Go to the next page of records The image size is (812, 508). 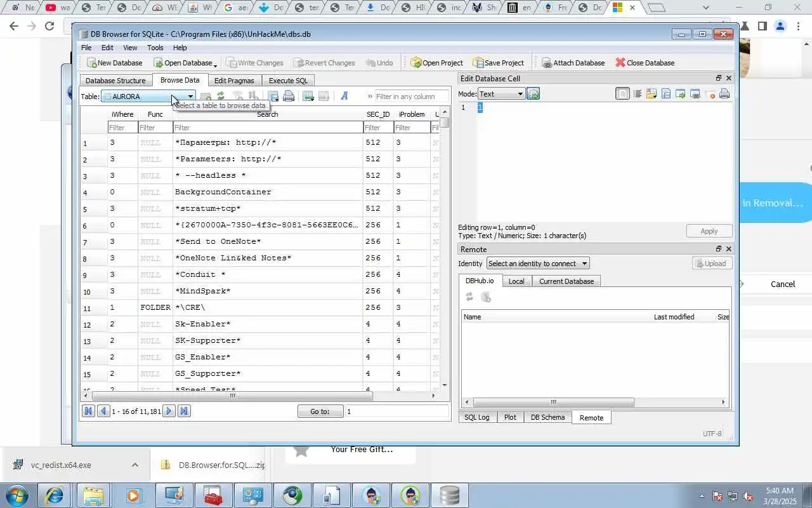169,411
